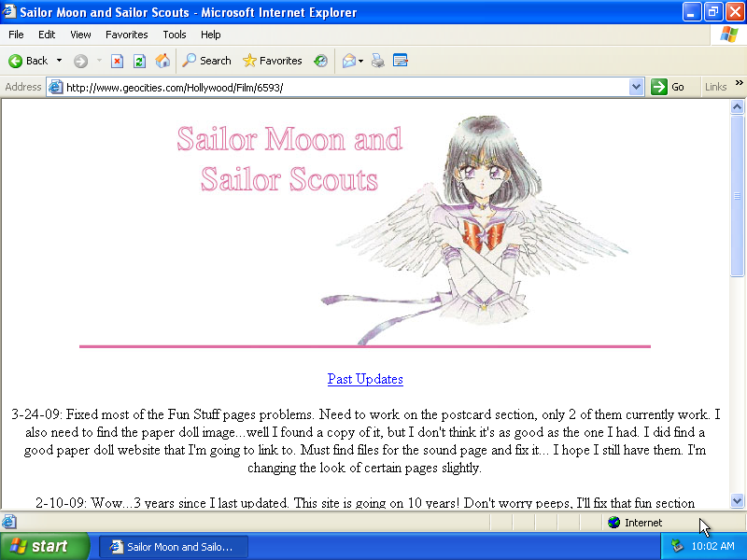The height and width of the screenshot is (560, 747).
Task: Click the Edit page icon in toolbar
Action: pyautogui.click(x=401, y=61)
